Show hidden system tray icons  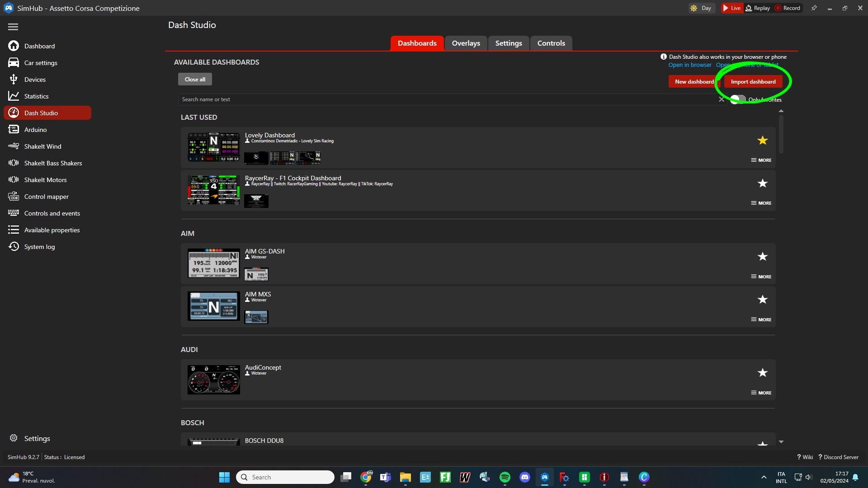[x=764, y=477]
